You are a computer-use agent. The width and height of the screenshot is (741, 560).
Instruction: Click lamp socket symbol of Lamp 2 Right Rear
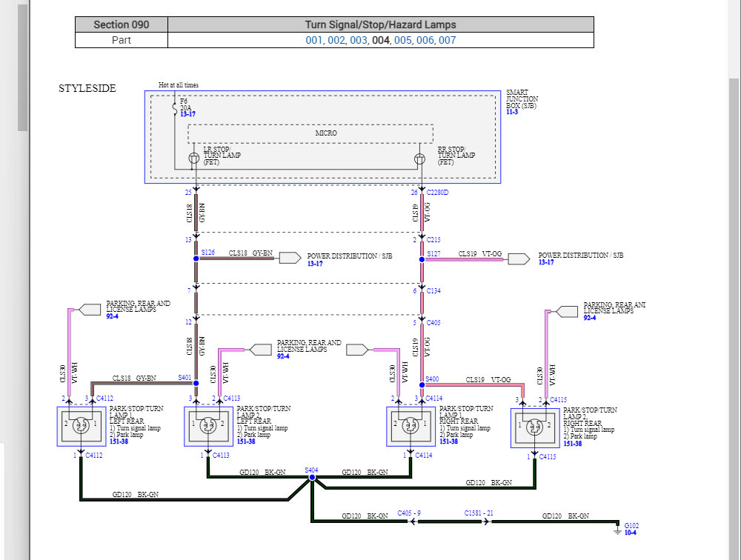pyautogui.click(x=534, y=427)
